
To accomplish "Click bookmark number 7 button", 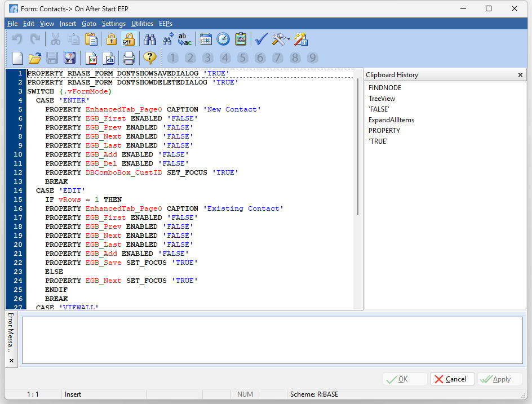I will [x=277, y=57].
